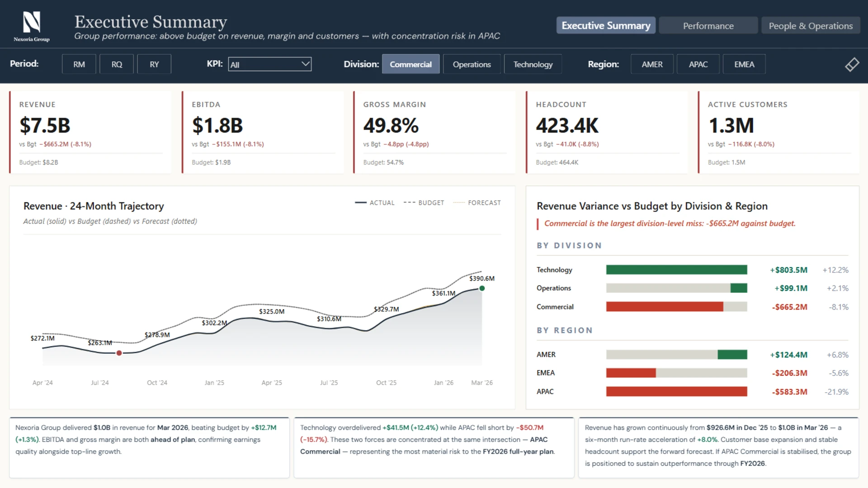Select the Executive Summary tab
Viewport: 868px width, 488px height.
(605, 26)
